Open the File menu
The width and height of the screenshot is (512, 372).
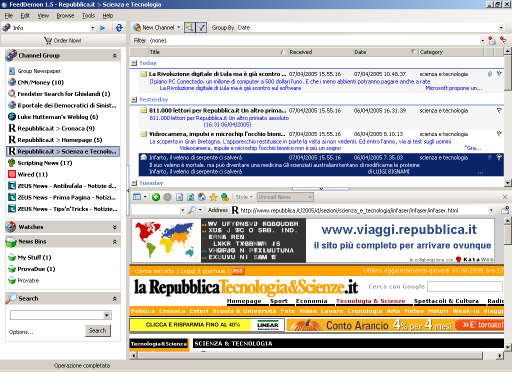pyautogui.click(x=8, y=16)
